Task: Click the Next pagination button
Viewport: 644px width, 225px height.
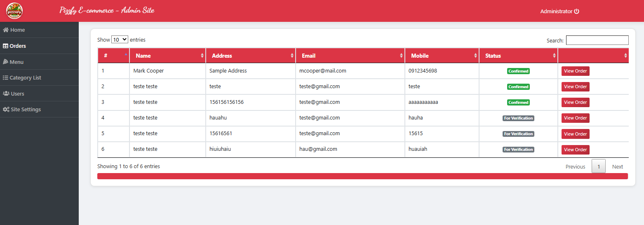Action: pyautogui.click(x=618, y=166)
